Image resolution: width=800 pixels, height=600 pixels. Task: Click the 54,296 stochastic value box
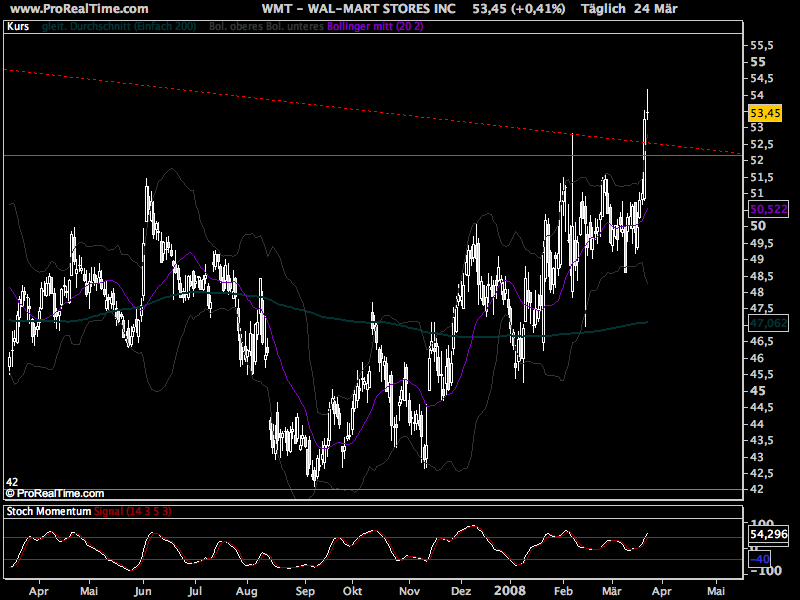(x=768, y=535)
